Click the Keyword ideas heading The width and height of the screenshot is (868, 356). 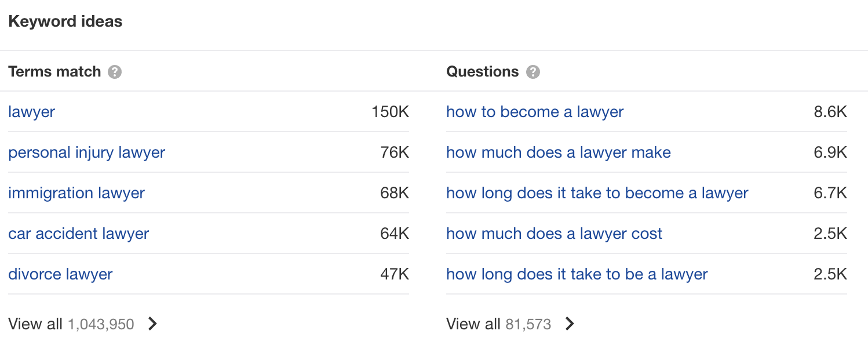click(x=65, y=21)
